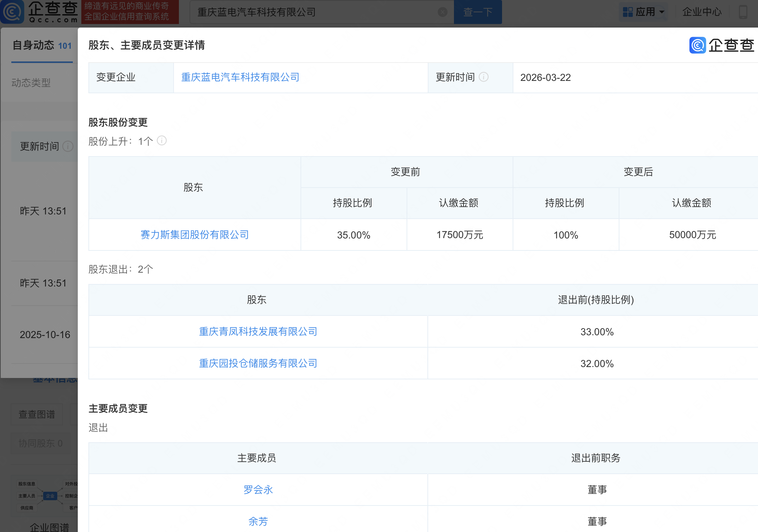Open the 重庆青凤科技发展有限公司 link

(258, 331)
